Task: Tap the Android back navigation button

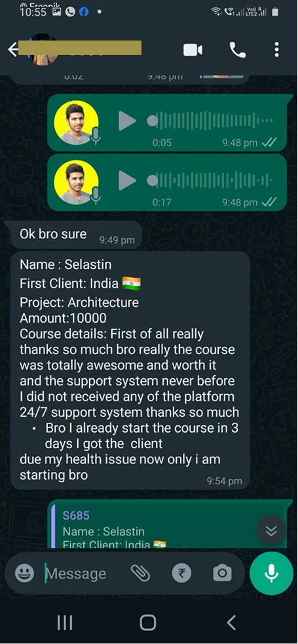Action: click(231, 622)
